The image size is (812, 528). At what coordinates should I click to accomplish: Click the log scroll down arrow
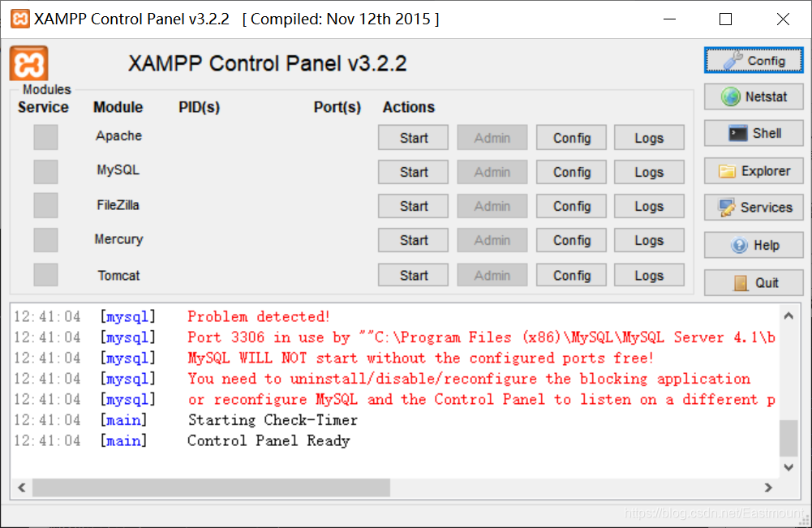point(788,467)
